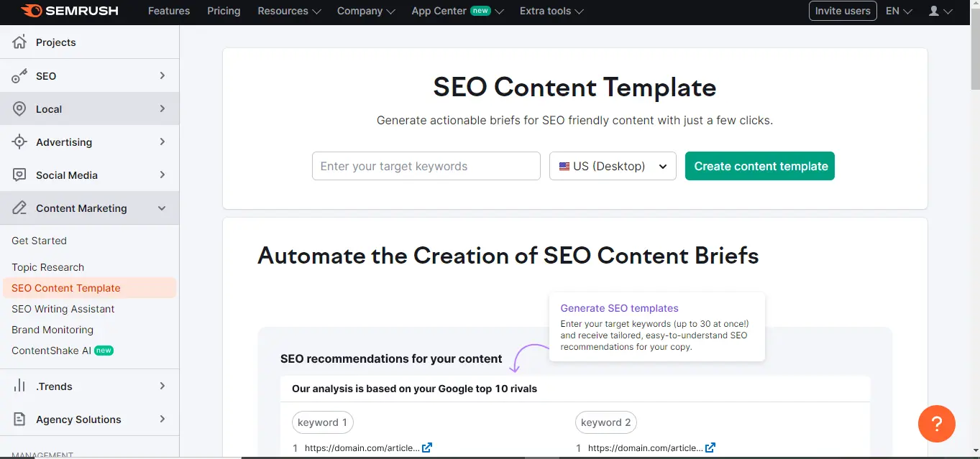Click 'Automate the Creation of SEO Content Briefs' heading

point(508,255)
